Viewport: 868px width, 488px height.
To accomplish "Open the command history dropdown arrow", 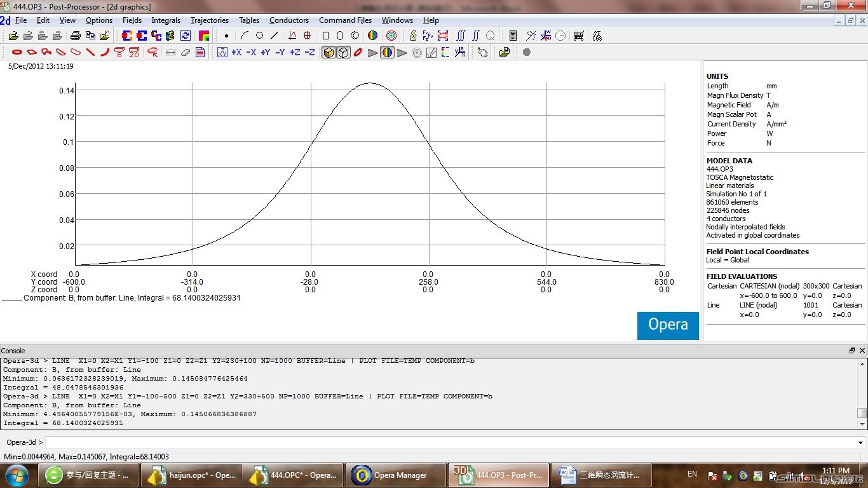I will (x=861, y=443).
